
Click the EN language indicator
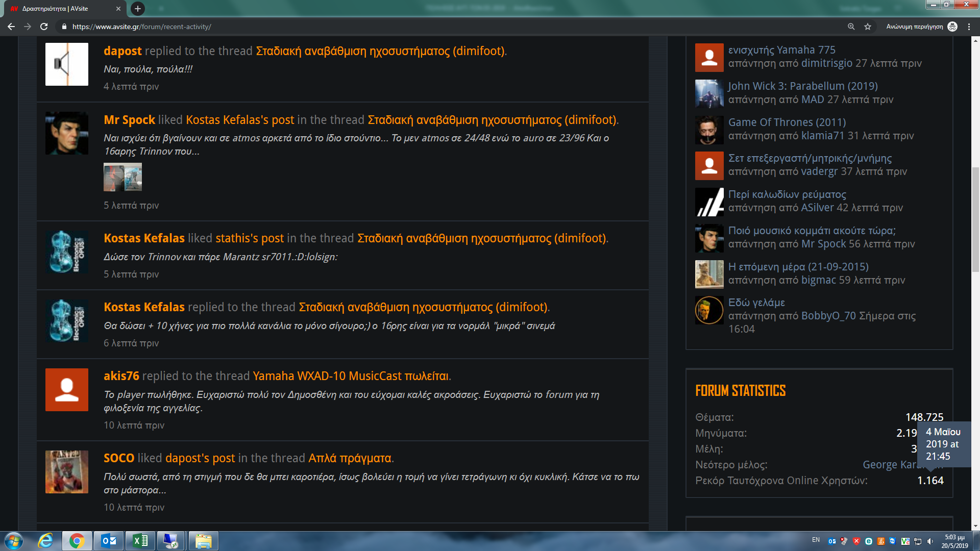click(x=816, y=540)
